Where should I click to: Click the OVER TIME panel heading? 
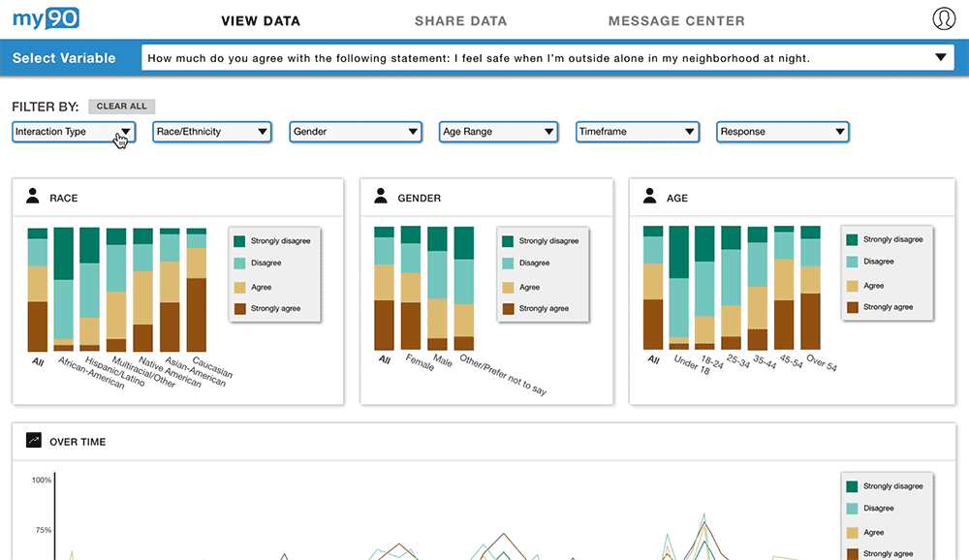[78, 442]
